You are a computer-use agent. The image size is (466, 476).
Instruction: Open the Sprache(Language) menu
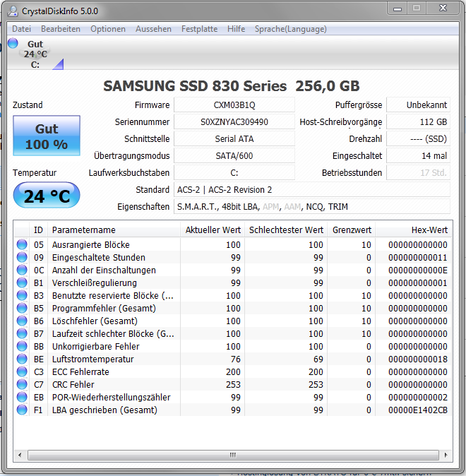point(291,29)
